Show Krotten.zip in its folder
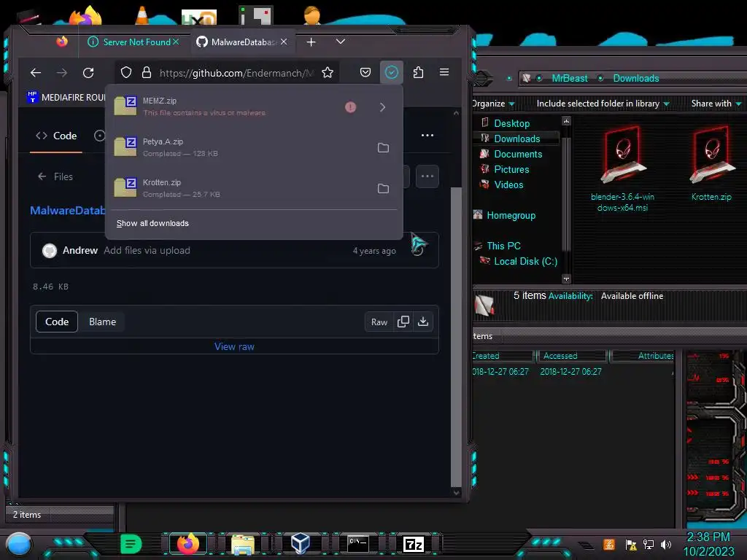 click(383, 189)
